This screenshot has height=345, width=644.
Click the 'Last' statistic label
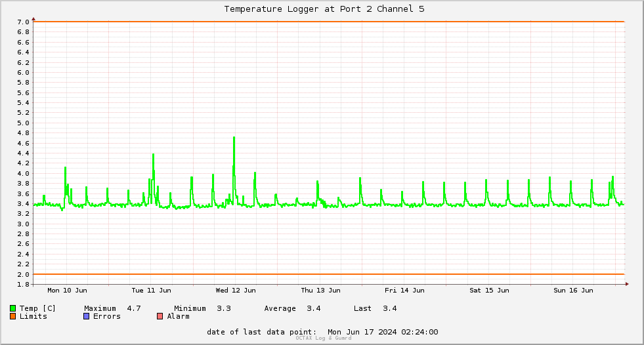[x=362, y=308]
